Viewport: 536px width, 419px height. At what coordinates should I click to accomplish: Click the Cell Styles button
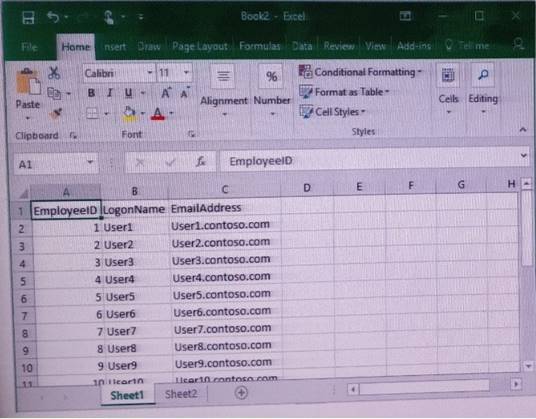[333, 112]
